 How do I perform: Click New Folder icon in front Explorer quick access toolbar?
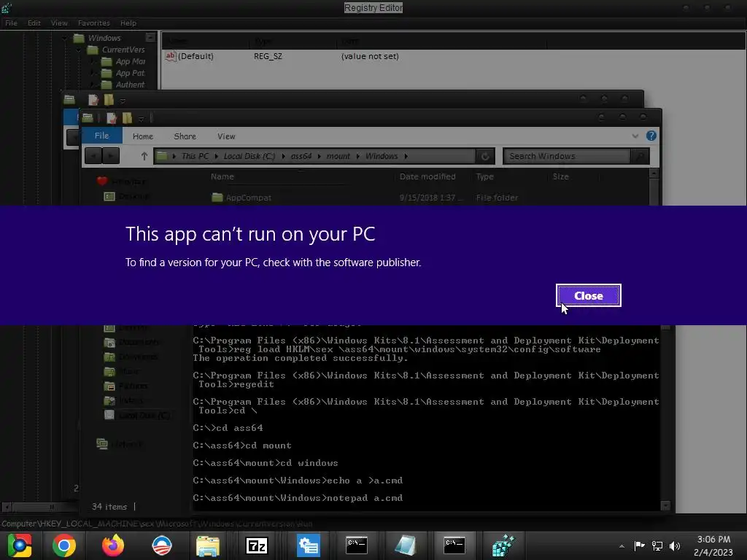click(127, 117)
